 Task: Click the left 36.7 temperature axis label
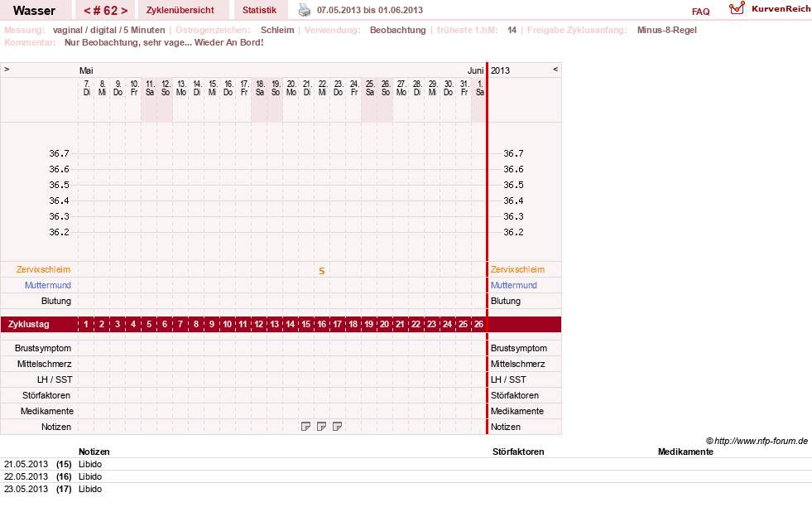tap(59, 153)
